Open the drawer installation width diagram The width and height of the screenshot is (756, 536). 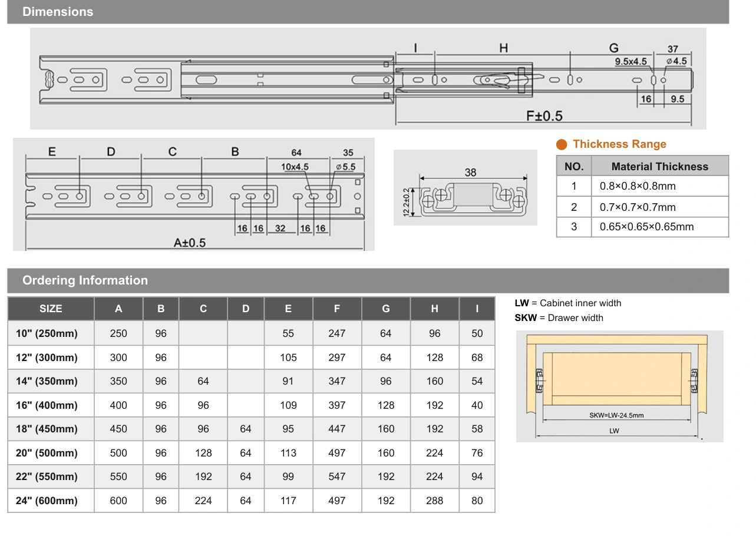pyautogui.click(x=619, y=386)
